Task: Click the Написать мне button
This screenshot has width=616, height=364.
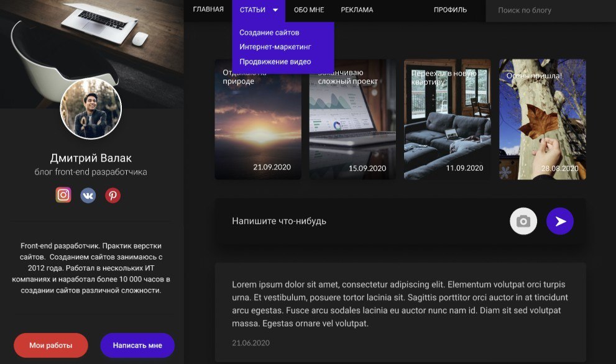Action: pyautogui.click(x=137, y=345)
